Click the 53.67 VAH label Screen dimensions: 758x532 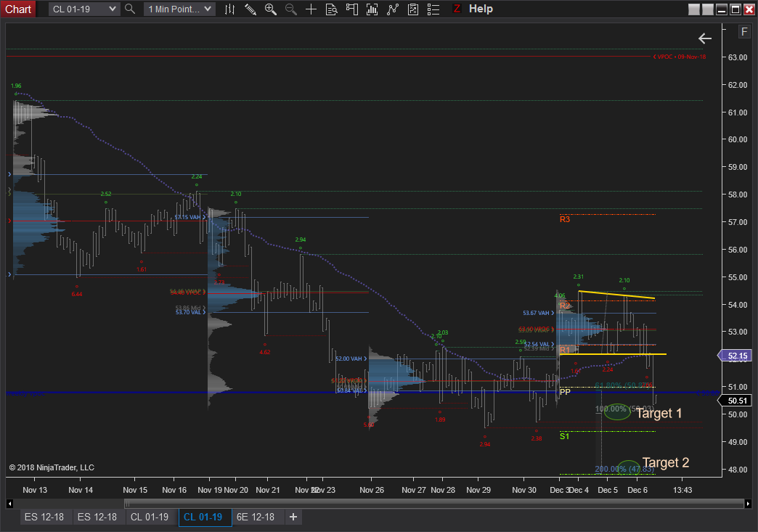point(538,313)
